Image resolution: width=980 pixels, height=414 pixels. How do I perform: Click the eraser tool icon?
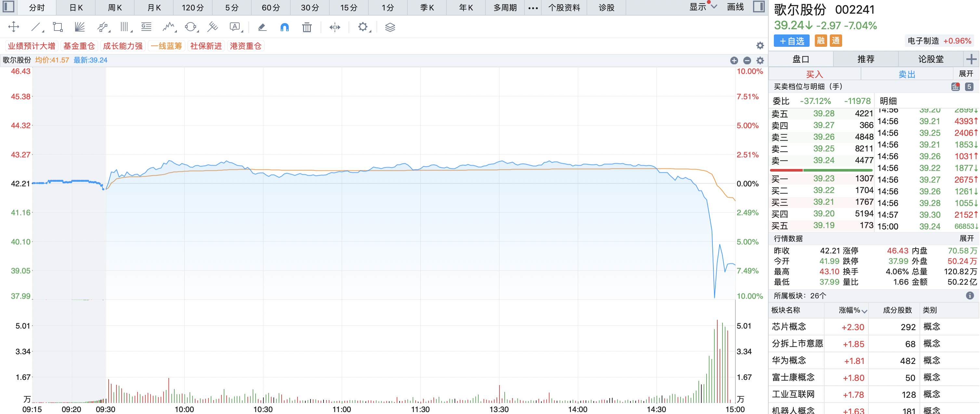pos(262,27)
